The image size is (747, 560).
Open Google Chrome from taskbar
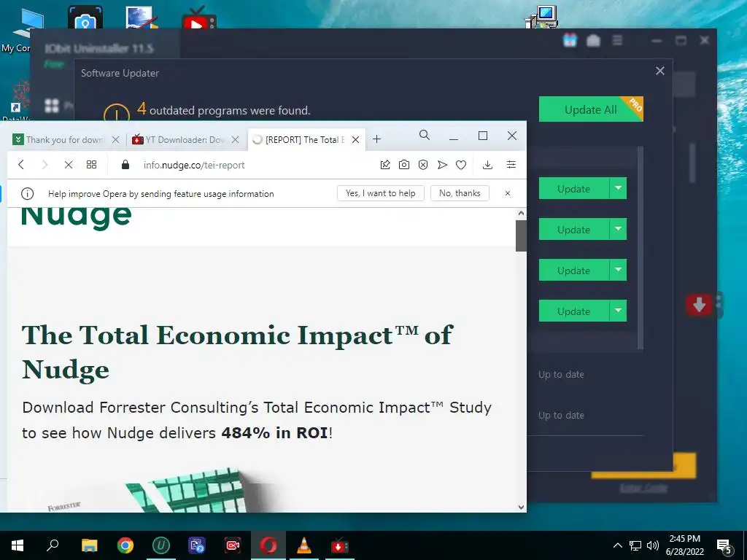[125, 545]
